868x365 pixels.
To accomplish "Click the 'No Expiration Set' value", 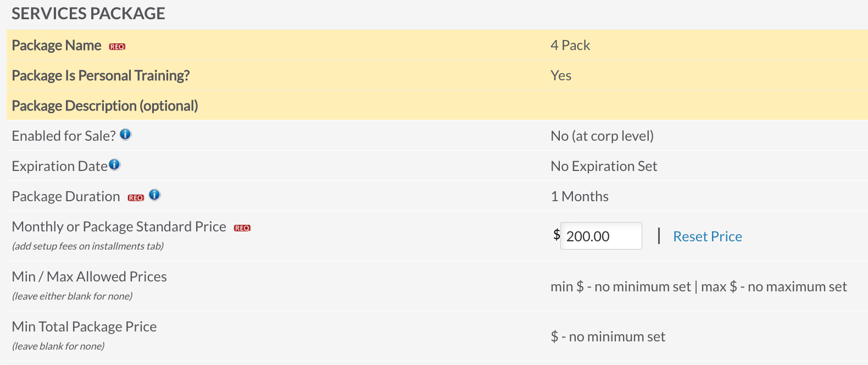I will pyautogui.click(x=604, y=166).
